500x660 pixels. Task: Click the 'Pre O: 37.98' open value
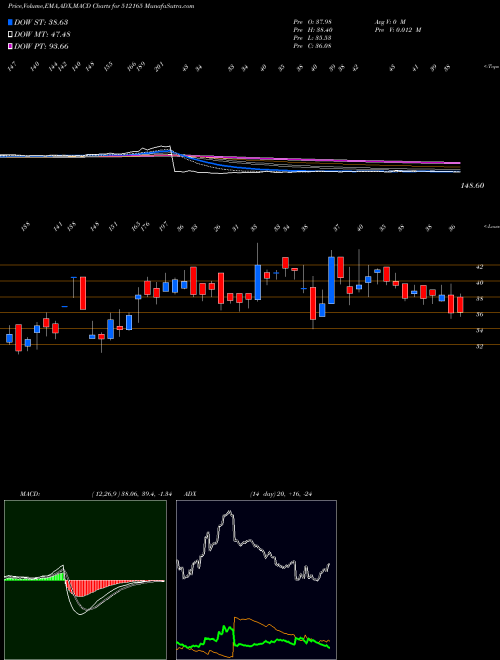pos(313,22)
